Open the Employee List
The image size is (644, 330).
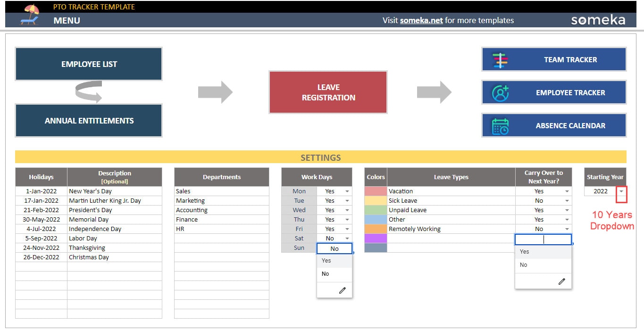pyautogui.click(x=88, y=64)
